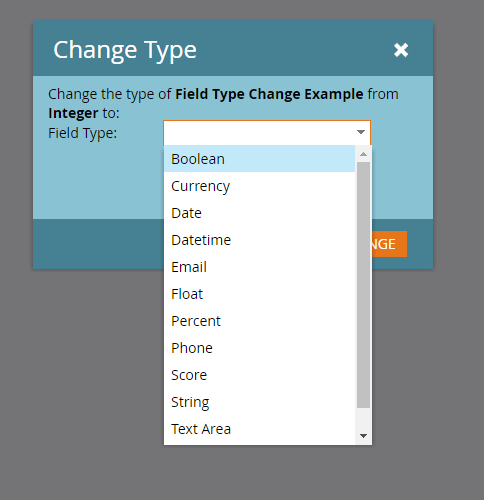Select Boolean from the list
Screen dimensions: 484x500
click(260, 159)
